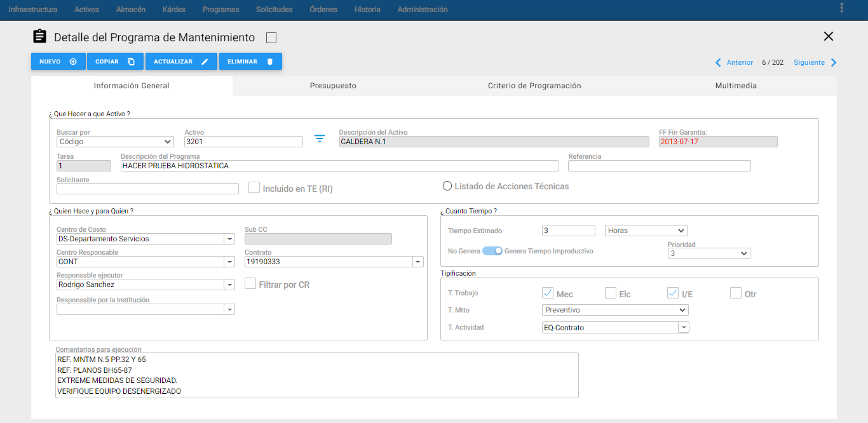Expand the Contrato combo box arrow
The height and width of the screenshot is (423, 868).
click(418, 262)
